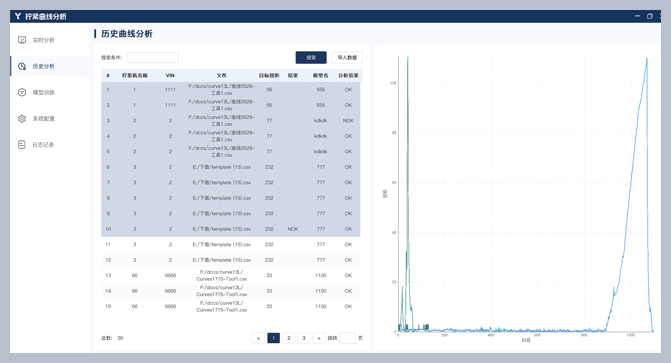Open the 实时分析 sidebar icon
This screenshot has width=671, height=363.
22,40
